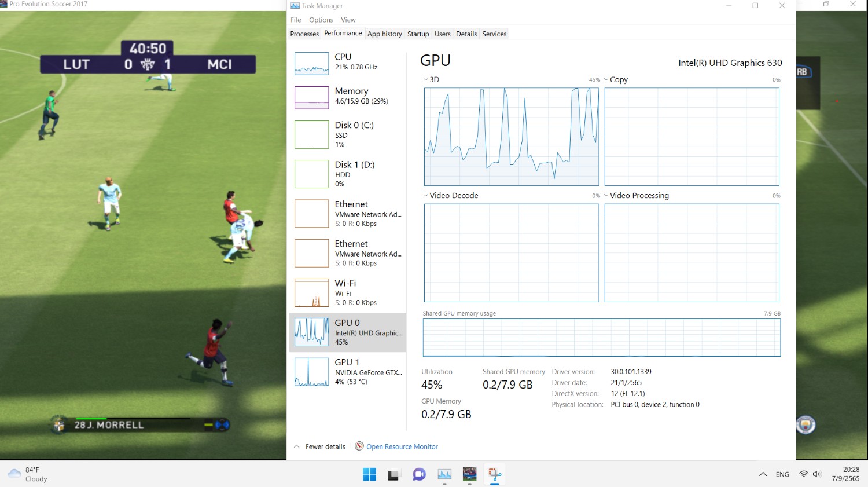Open Disk 1 (D:) HDD performance entry

click(347, 174)
